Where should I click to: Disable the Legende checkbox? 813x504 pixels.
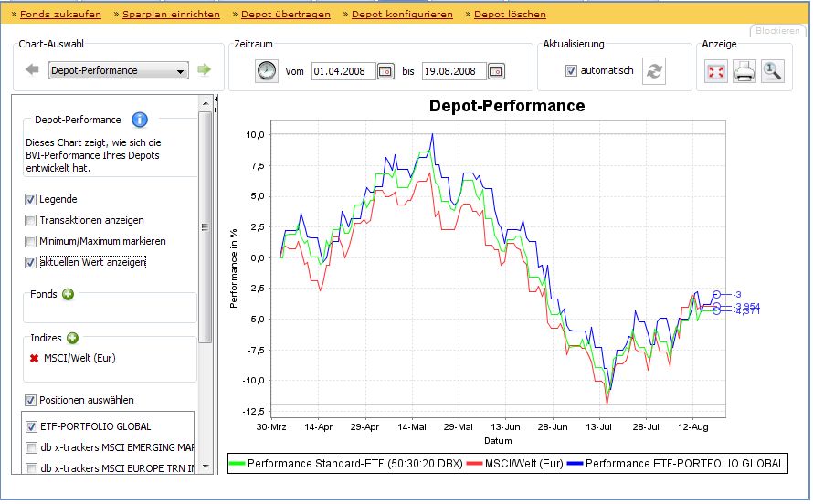[30, 199]
